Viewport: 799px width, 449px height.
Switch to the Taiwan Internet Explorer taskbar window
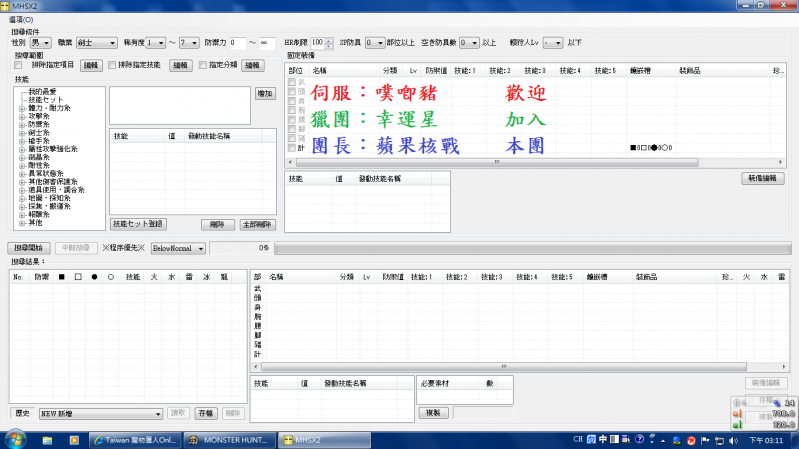(135, 440)
